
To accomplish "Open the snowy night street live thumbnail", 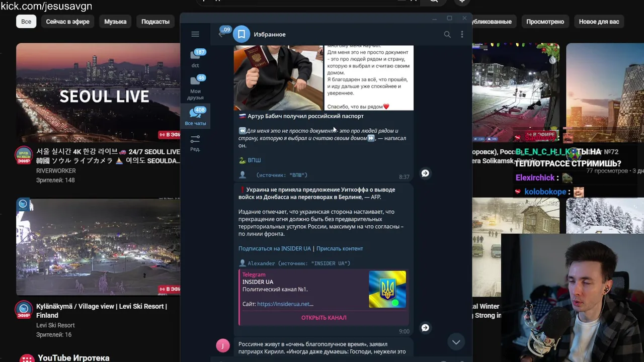I will pos(516,93).
